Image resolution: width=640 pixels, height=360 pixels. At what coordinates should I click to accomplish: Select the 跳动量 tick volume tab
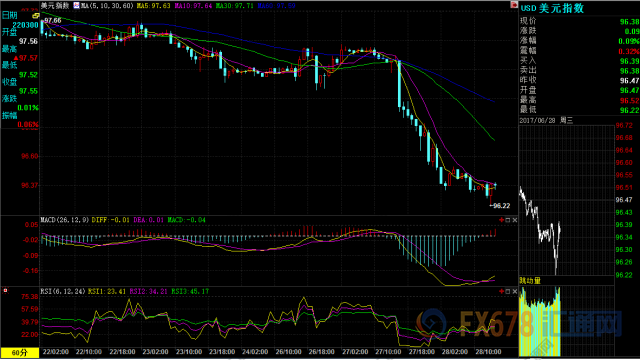tap(530, 280)
